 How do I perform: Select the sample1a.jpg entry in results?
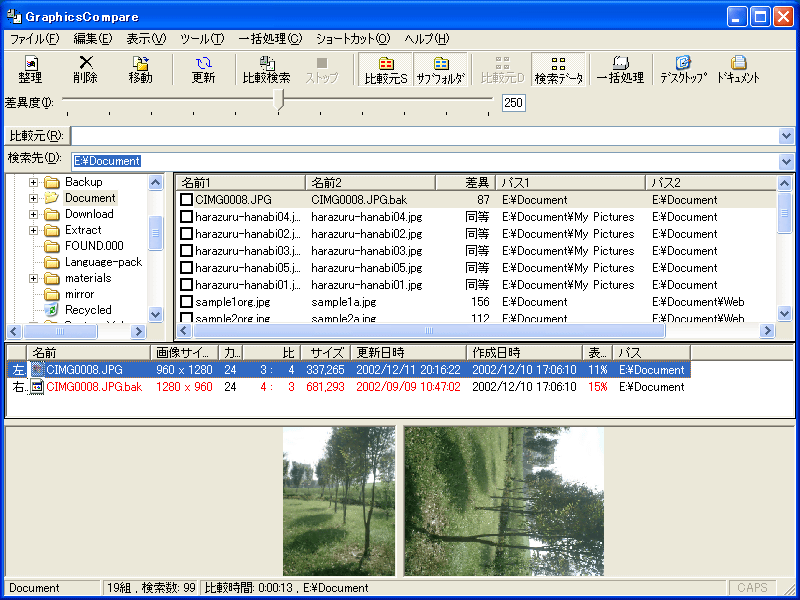344,302
